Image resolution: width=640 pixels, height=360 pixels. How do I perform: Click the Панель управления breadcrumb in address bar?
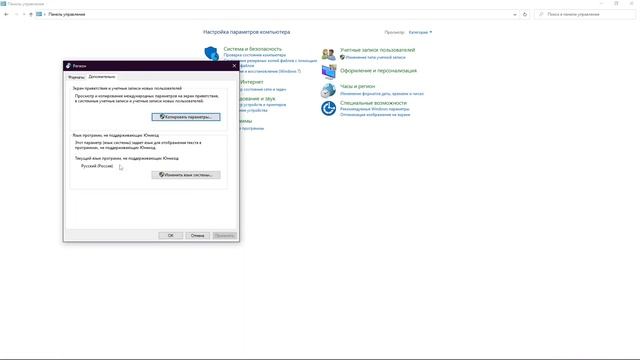coord(67,14)
